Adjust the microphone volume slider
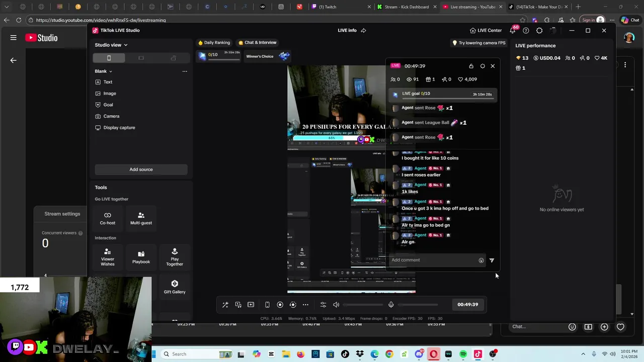 [418, 305]
